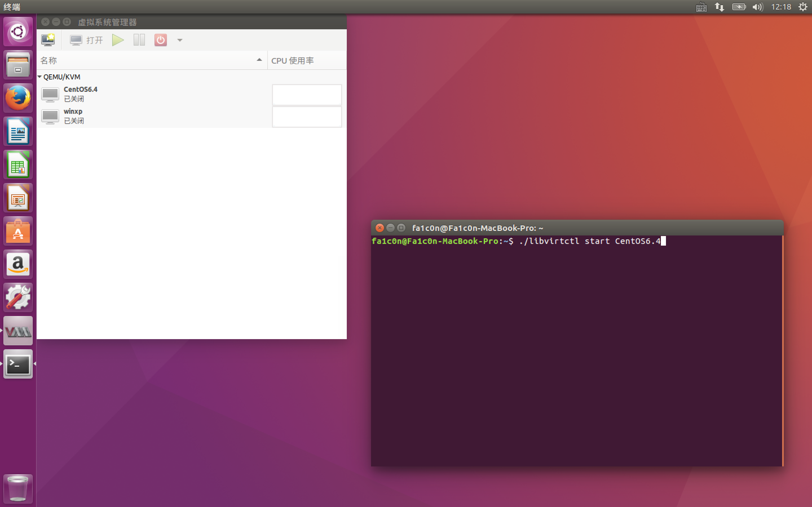Open Ubuntu Software Center in launcher
Image resolution: width=812 pixels, height=507 pixels.
coord(18,231)
